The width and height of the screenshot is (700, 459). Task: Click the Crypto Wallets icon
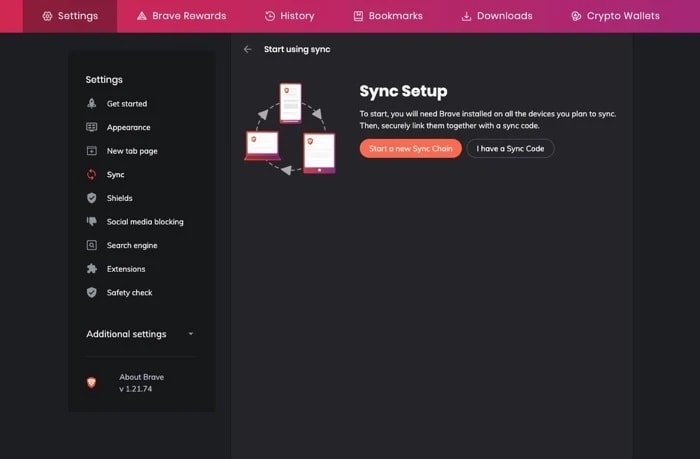click(x=576, y=16)
